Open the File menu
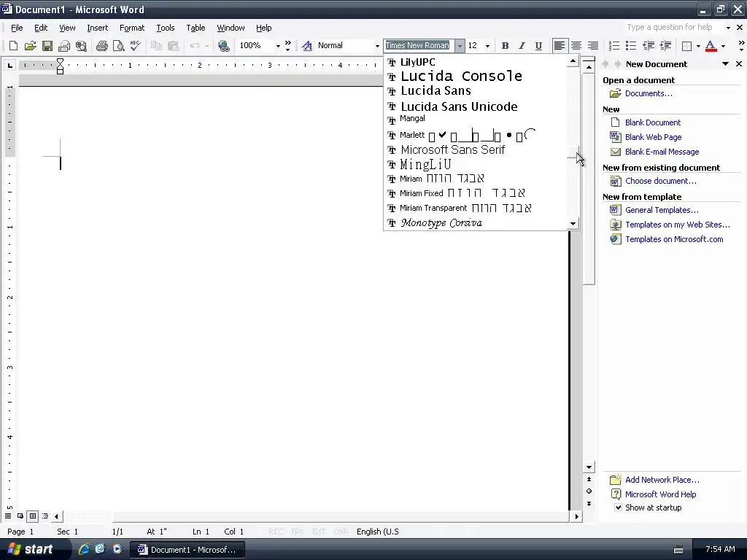Image resolution: width=747 pixels, height=560 pixels. (17, 28)
